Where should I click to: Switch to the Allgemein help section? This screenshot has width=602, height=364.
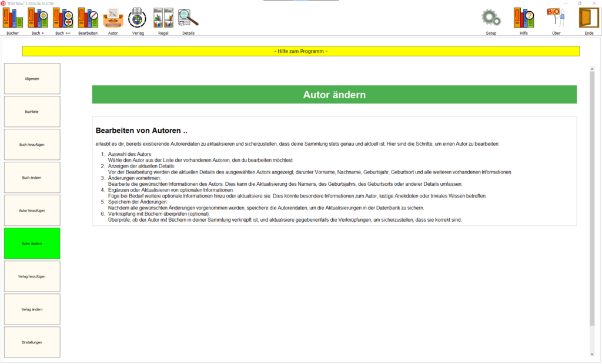pyautogui.click(x=32, y=79)
